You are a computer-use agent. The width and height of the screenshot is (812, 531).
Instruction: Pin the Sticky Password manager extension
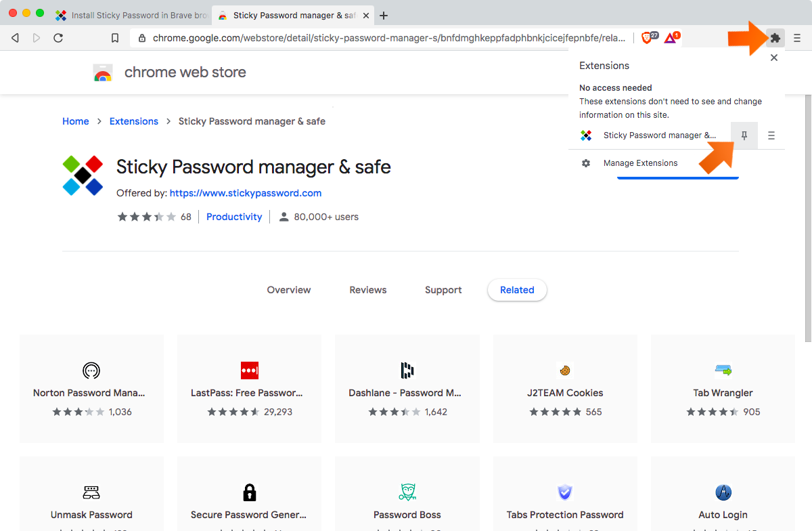[744, 135]
